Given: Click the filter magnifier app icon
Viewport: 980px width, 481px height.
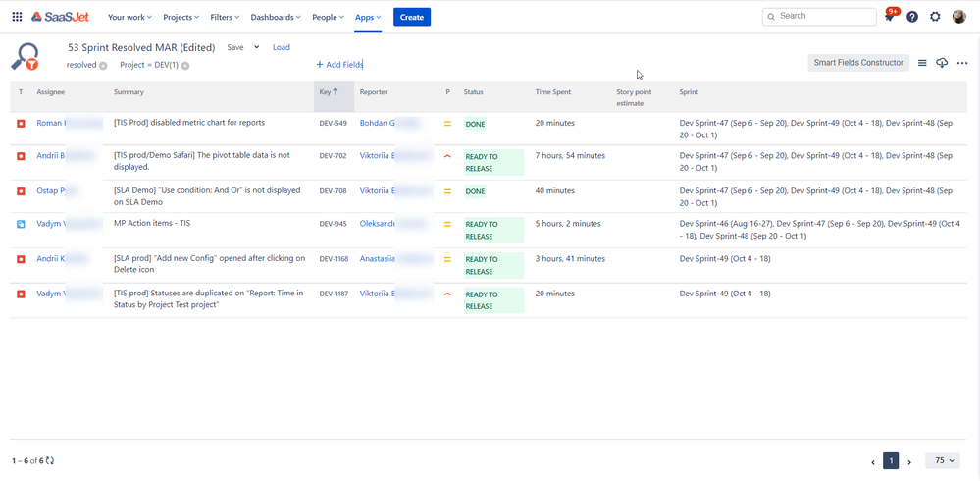Looking at the screenshot, I should pyautogui.click(x=26, y=56).
